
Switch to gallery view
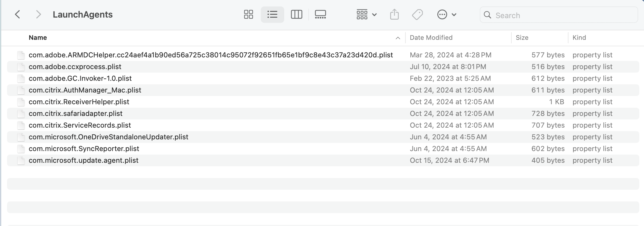(320, 14)
